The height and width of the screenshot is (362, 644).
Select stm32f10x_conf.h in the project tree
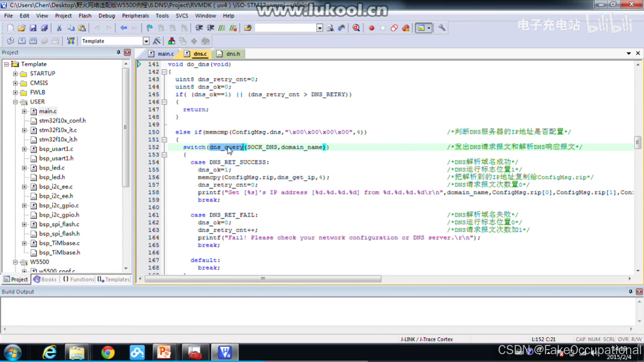tap(62, 121)
